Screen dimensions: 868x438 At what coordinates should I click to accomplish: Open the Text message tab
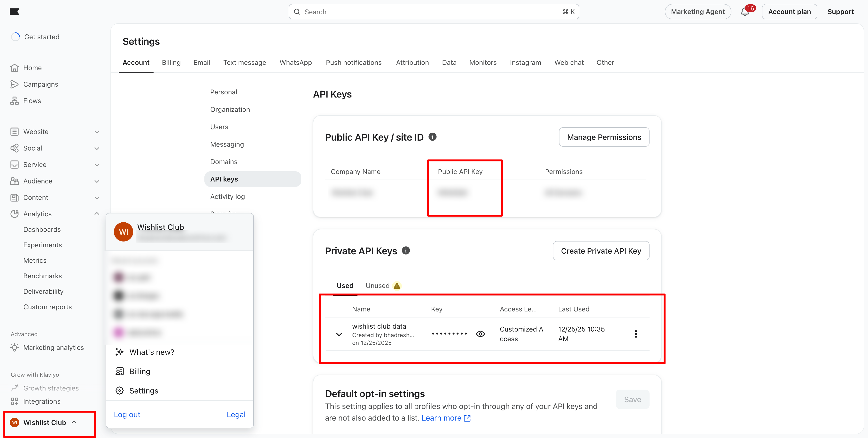pos(245,63)
